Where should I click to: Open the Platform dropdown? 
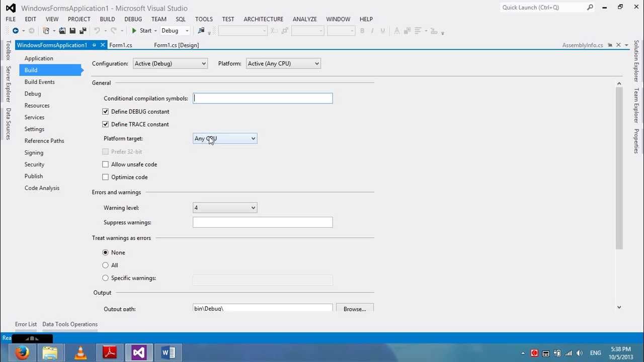tap(283, 63)
